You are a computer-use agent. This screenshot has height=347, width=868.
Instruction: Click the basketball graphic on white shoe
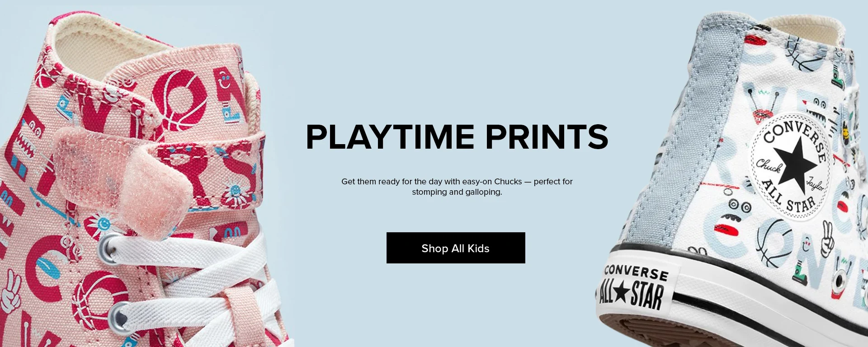pyautogui.click(x=774, y=243)
